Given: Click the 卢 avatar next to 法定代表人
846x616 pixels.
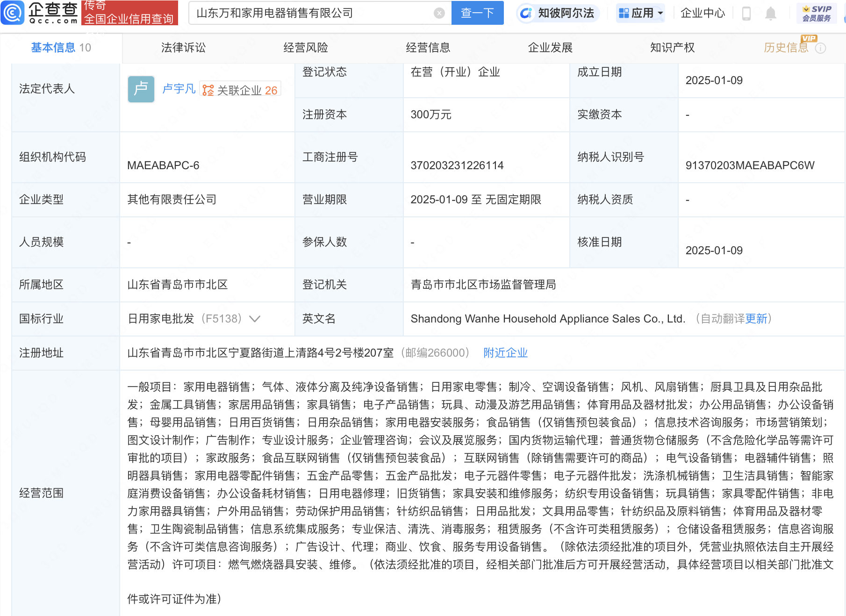Looking at the screenshot, I should tap(141, 89).
